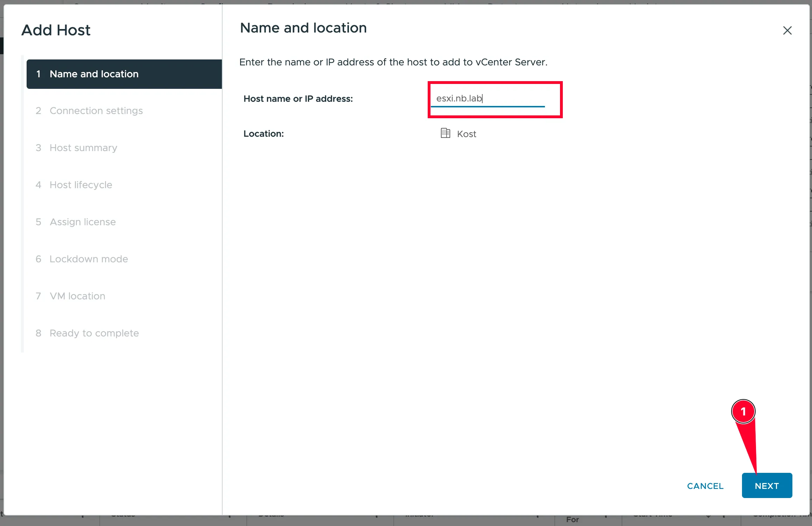Click the instruction text about vCenter Server
The width and height of the screenshot is (812, 526).
click(x=393, y=62)
